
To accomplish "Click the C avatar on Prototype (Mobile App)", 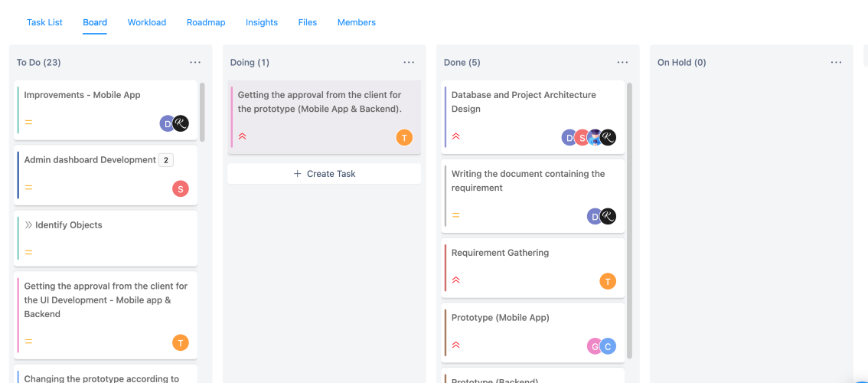I will pos(608,346).
